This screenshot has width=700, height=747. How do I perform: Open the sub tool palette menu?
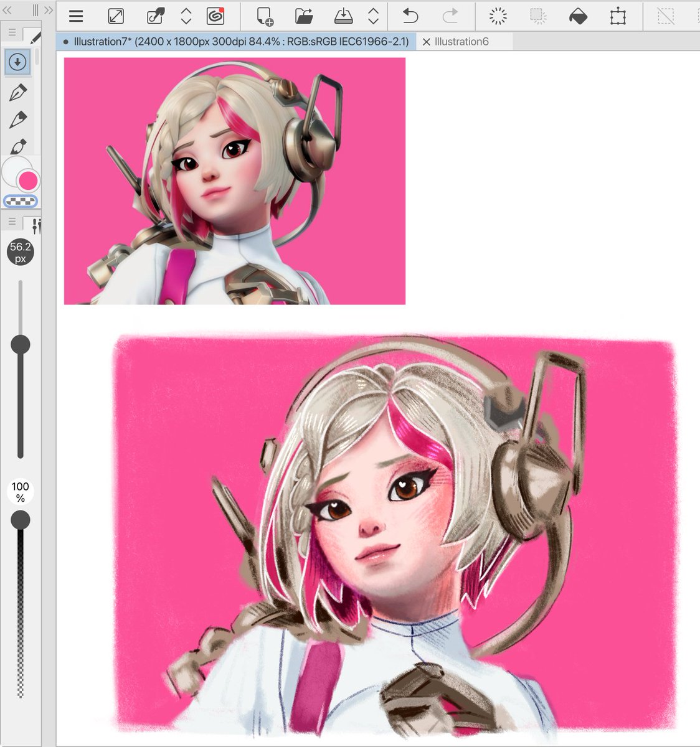[x=12, y=32]
